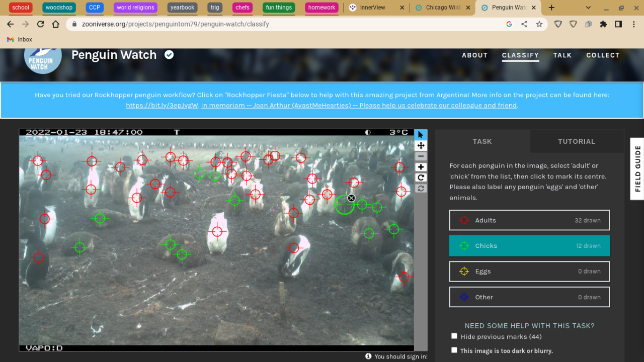This screenshot has height=362, width=644.
Task: Expand the 'yearbook' tab group
Action: pos(183,8)
